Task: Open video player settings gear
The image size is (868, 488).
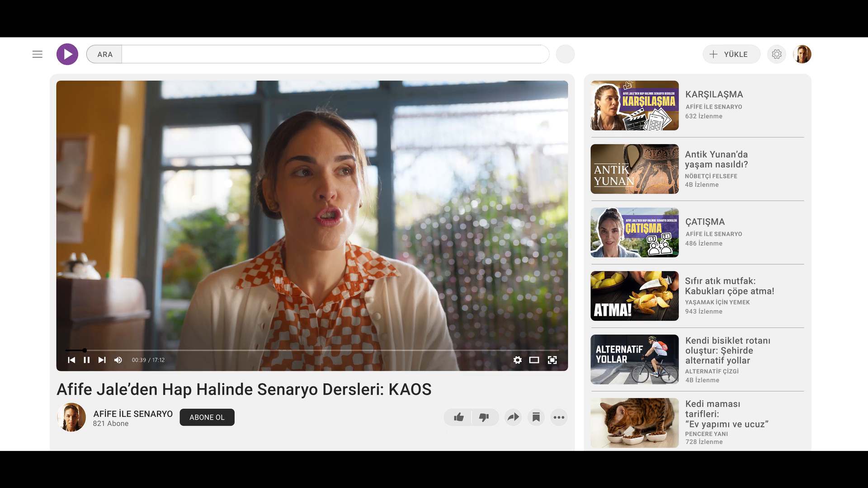Action: [x=518, y=360]
